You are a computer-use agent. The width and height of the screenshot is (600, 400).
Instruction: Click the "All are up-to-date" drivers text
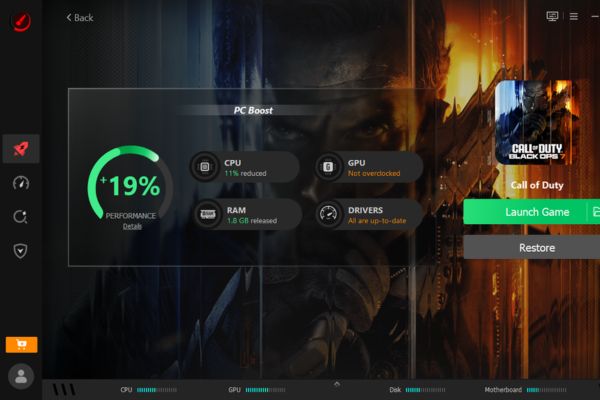pos(377,221)
